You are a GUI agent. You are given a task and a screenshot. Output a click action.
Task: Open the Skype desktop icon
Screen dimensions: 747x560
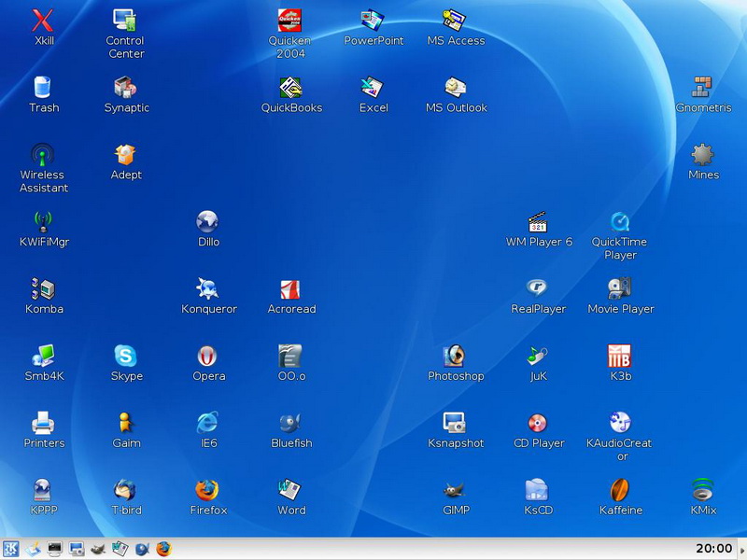coord(125,357)
